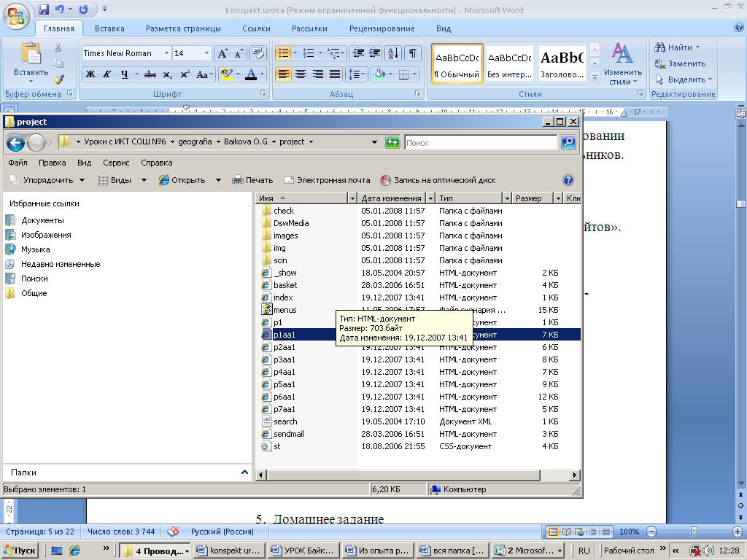
Task: Align text left in Word
Action: (283, 74)
